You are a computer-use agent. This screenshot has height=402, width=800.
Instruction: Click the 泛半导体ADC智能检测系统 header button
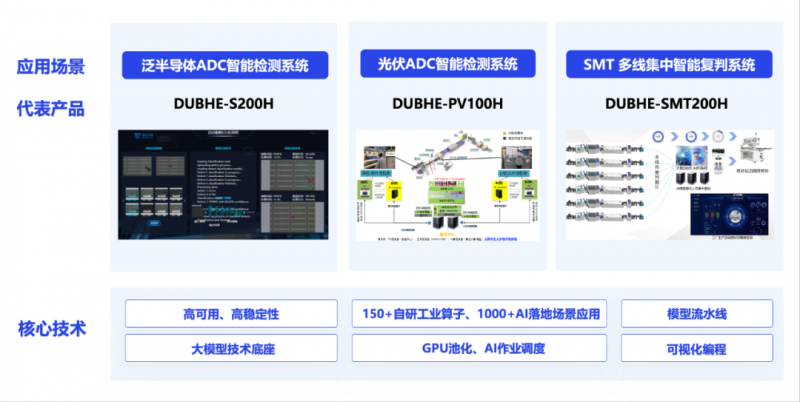[x=225, y=66]
